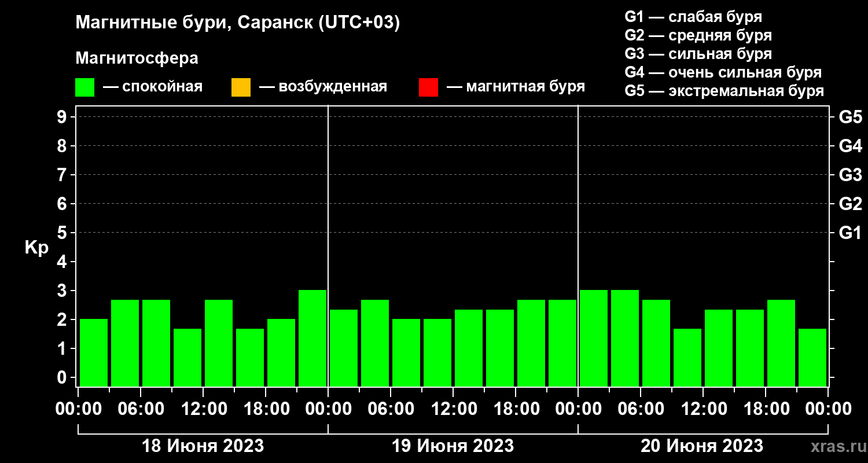Click the '18 Июня 2023' date label

click(203, 446)
